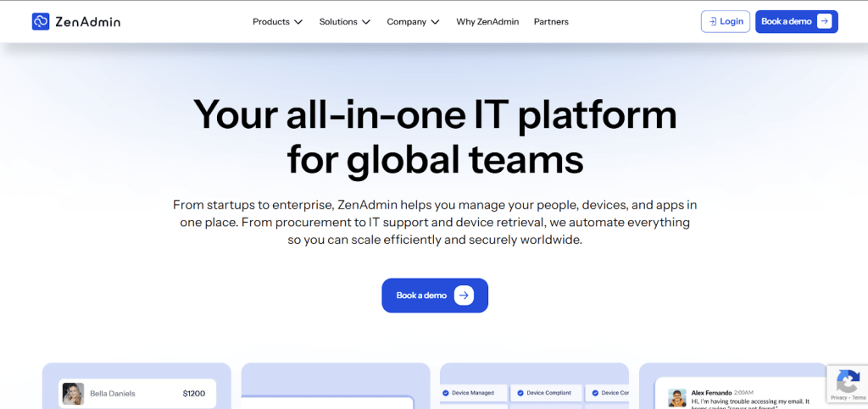Click Alex Fernando avatar photo
Image resolution: width=868 pixels, height=409 pixels.
677,398
